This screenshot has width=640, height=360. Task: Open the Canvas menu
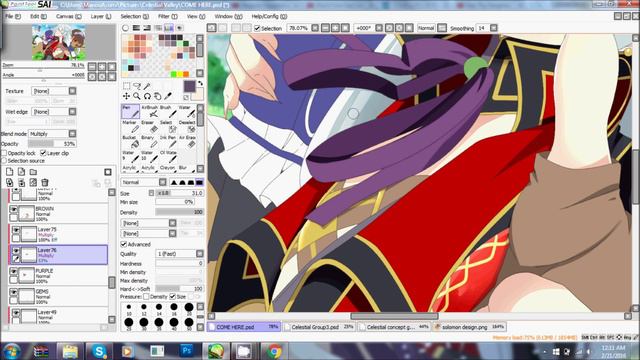69,16
